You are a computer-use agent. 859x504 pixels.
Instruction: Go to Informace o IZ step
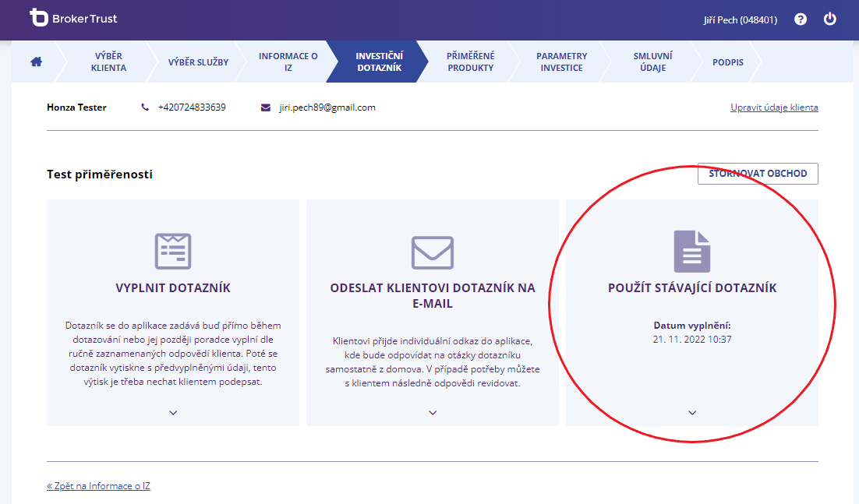288,62
